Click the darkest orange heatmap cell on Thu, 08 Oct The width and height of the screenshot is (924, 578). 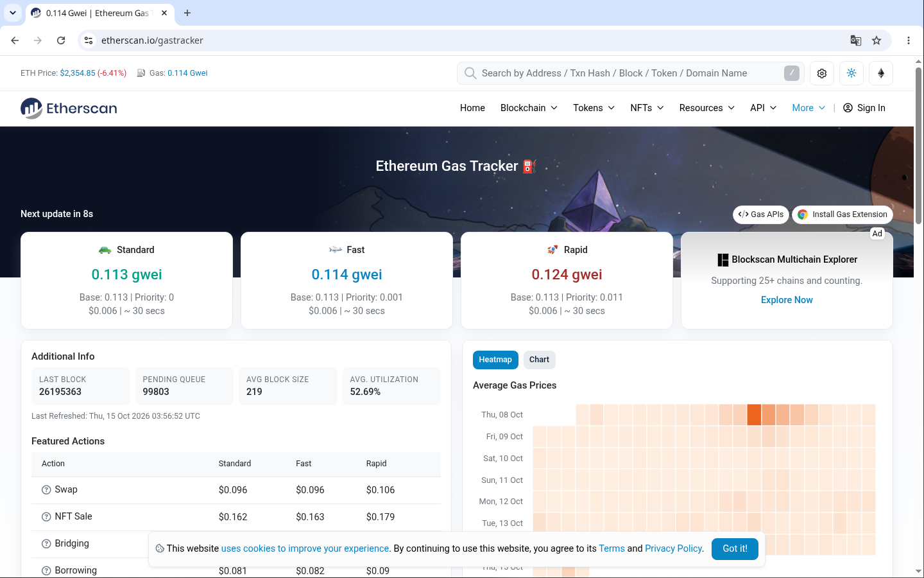pyautogui.click(x=754, y=415)
